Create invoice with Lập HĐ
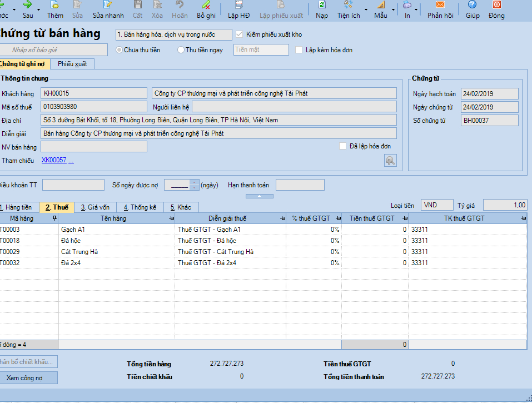Screen dimensions: 532x403 tap(239, 9)
